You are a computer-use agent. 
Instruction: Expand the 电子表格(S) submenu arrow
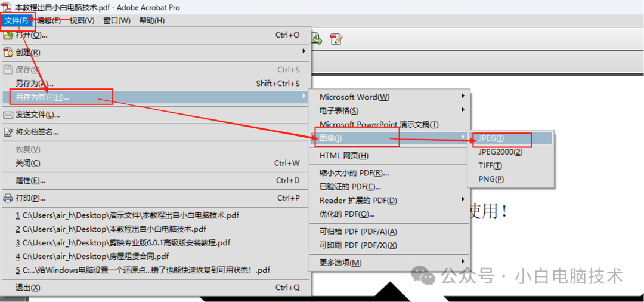pos(463,110)
